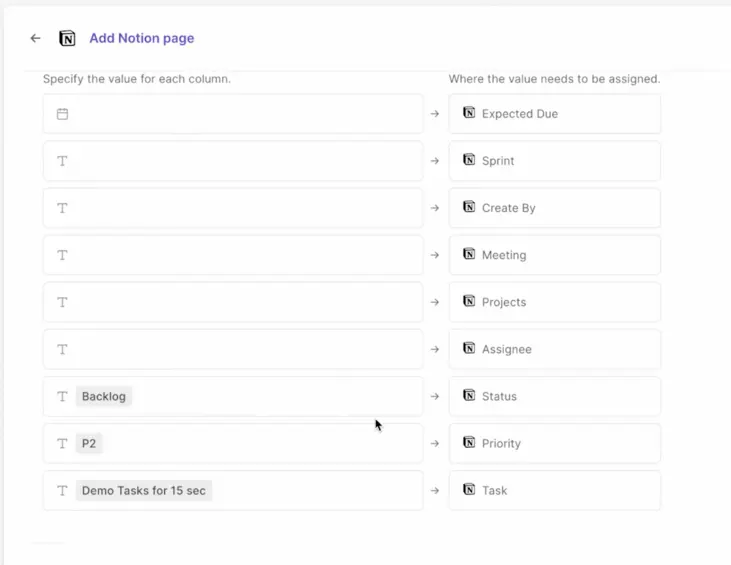Focus the value input for Sprint
Viewport: 731px width, 565px height.
click(233, 161)
